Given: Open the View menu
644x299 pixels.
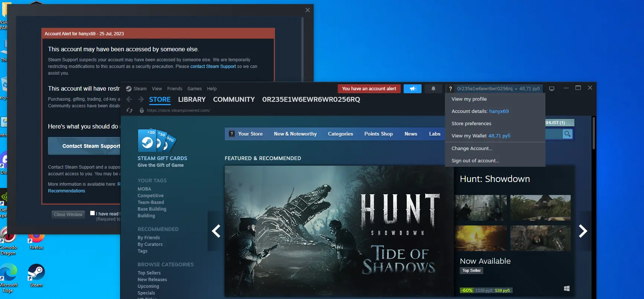Looking at the screenshot, I should click(x=157, y=89).
